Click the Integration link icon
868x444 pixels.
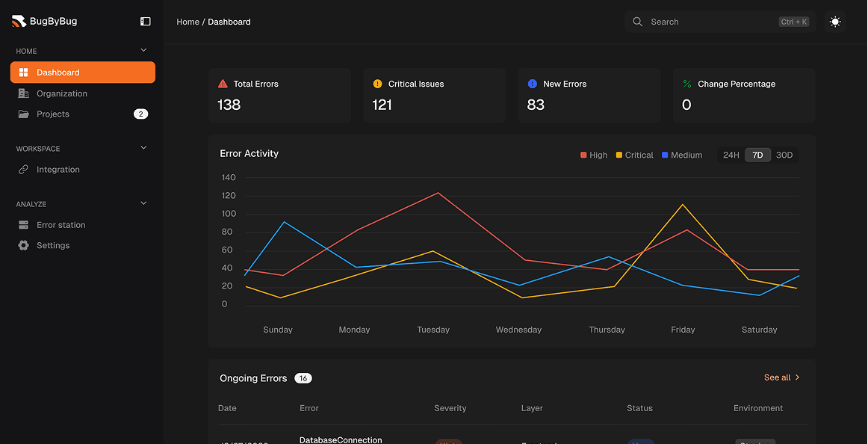(x=23, y=170)
